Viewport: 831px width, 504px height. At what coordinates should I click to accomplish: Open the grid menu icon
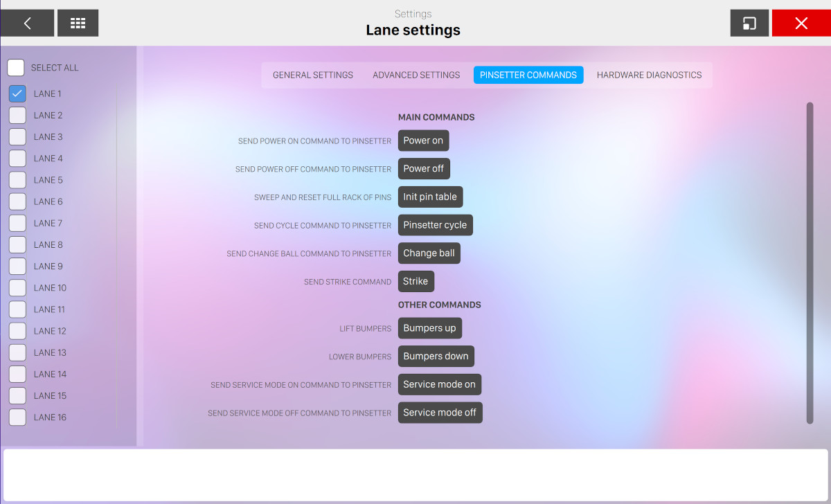[x=78, y=23]
